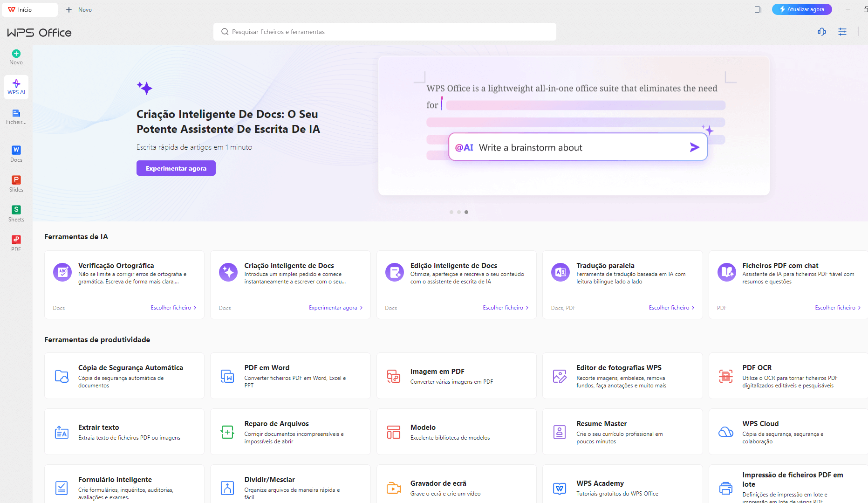Click the Cópia de Segurança Automática folder icon

click(62, 376)
